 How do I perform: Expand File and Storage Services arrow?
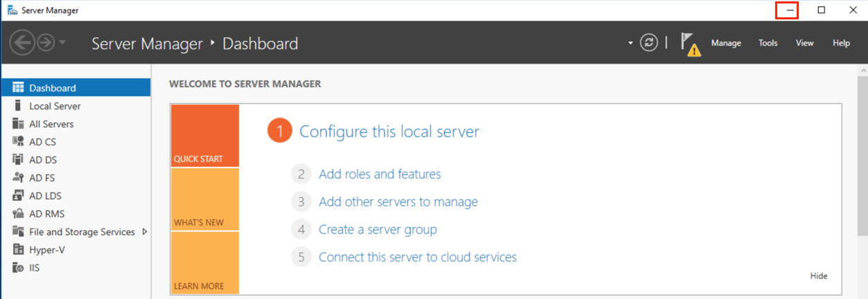145,232
